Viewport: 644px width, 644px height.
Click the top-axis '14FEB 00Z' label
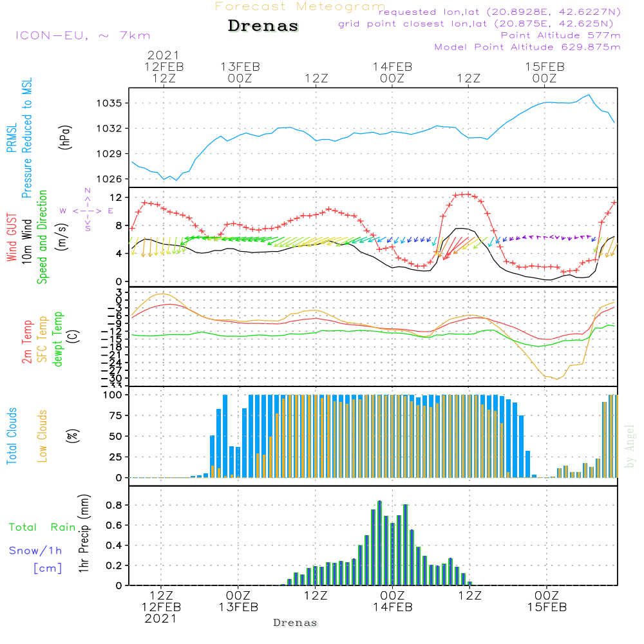click(392, 72)
